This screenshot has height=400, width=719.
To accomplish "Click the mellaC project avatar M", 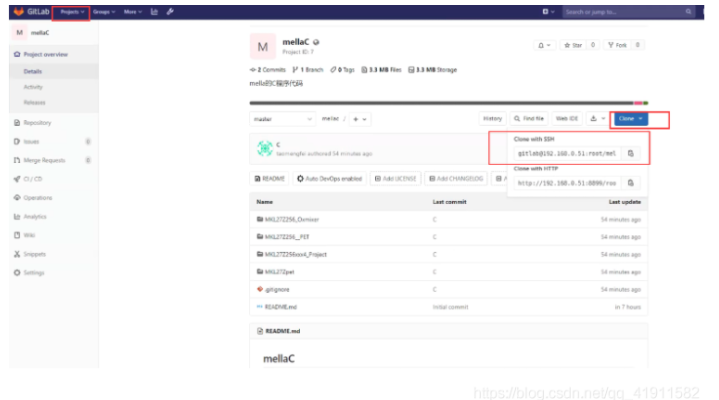I will tap(263, 46).
